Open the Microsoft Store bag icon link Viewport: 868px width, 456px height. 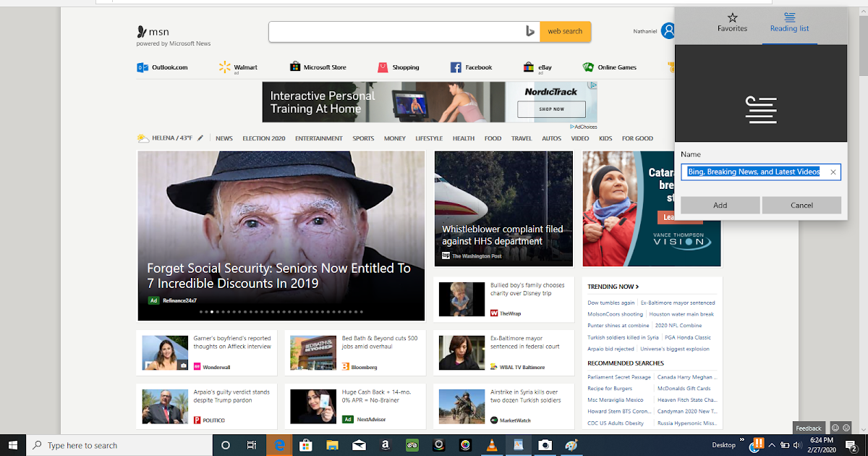pos(295,67)
